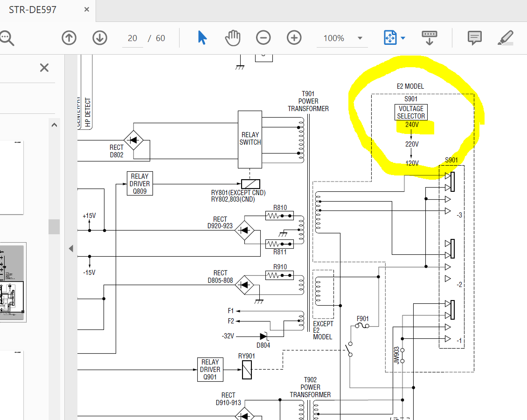The height and width of the screenshot is (420, 527).
Task: Click the RECT D910-913 label
Action: pyautogui.click(x=229, y=399)
